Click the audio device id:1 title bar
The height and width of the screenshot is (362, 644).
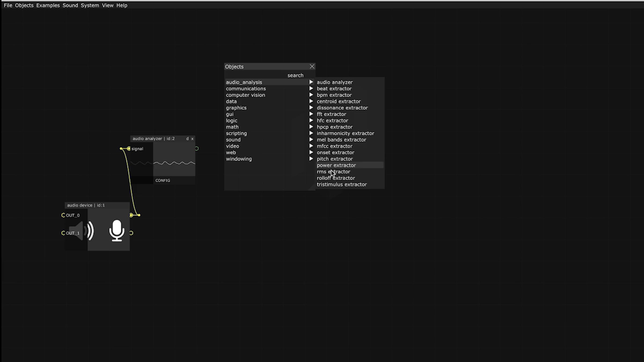[x=97, y=205]
